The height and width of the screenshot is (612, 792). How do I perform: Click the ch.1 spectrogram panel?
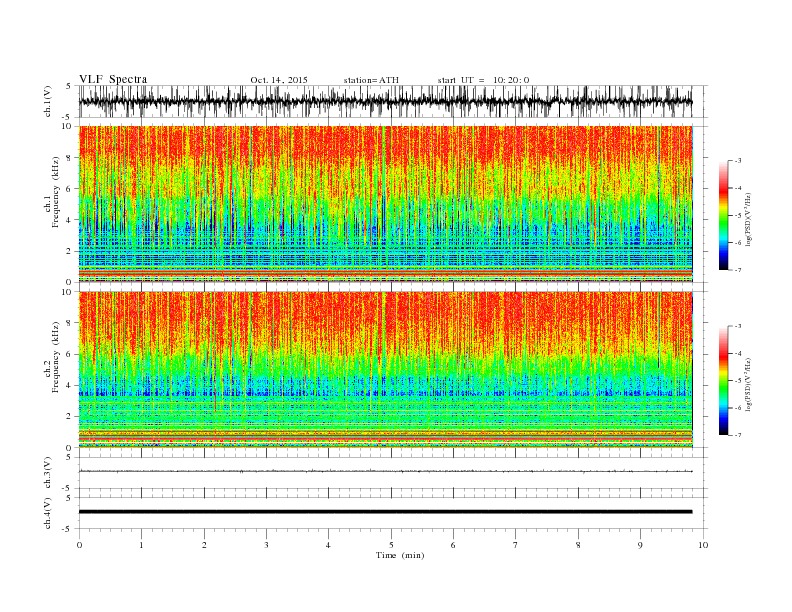tap(386, 204)
